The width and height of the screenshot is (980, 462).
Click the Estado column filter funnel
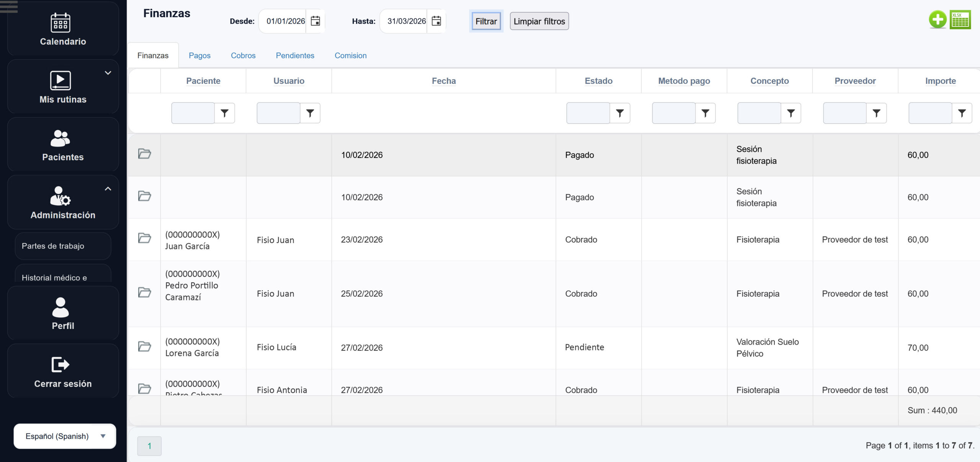tap(620, 113)
